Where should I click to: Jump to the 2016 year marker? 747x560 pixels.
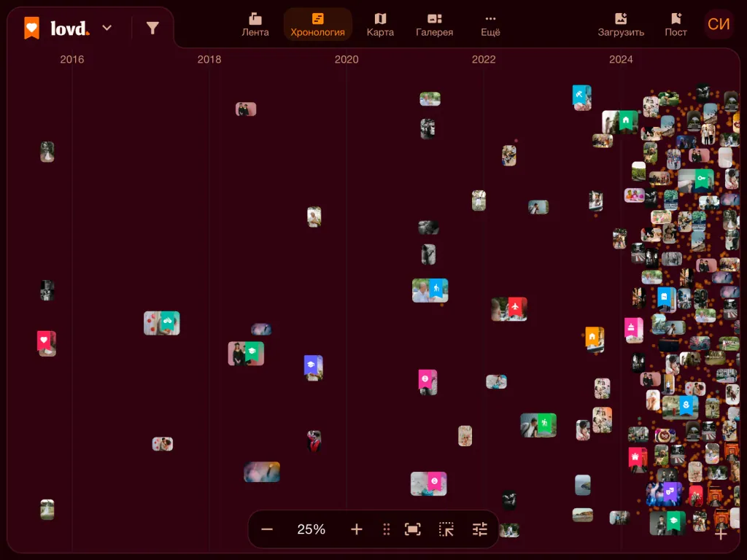pos(72,60)
